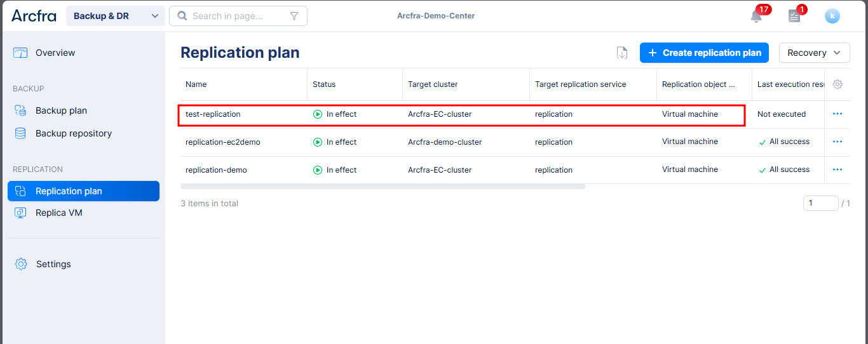Viewport: 868px width, 344px height.
Task: Click the horizontal table scrollbar
Action: click(x=383, y=187)
